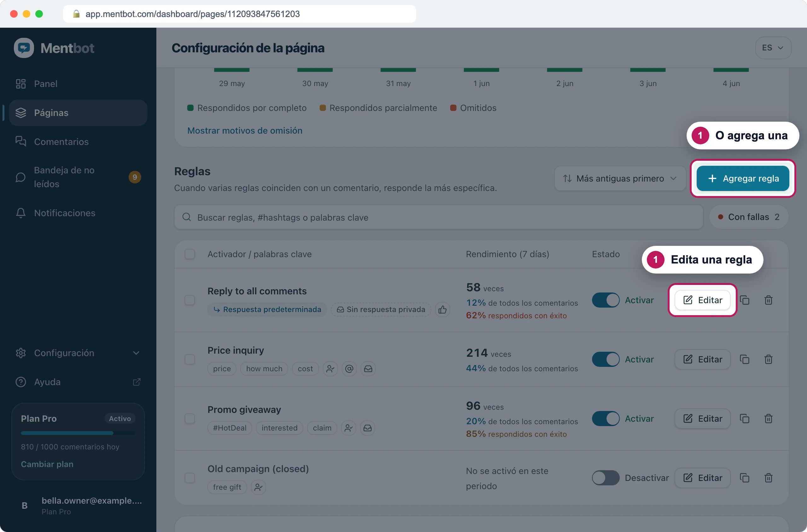This screenshot has width=807, height=532.
Task: Toggle the Price inquiry rule switch
Action: [606, 359]
